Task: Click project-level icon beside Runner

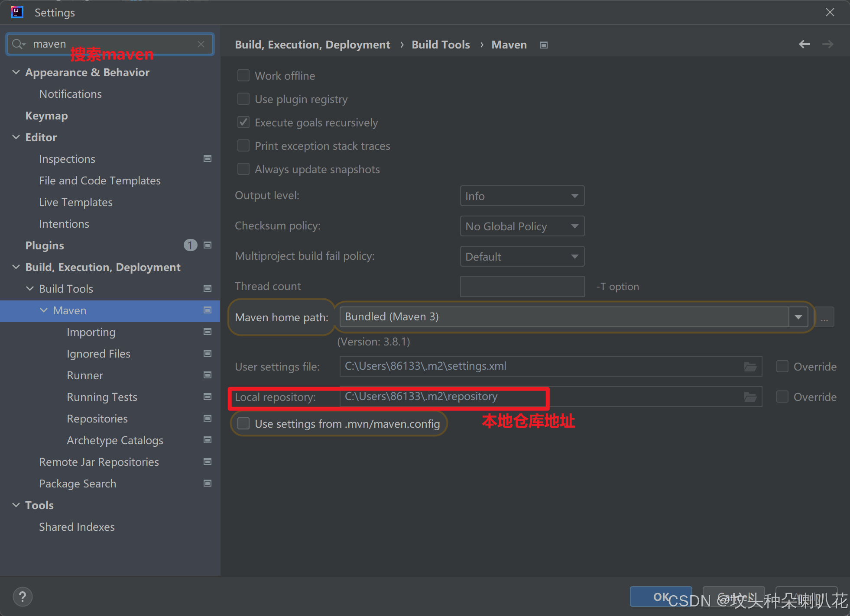Action: click(x=208, y=375)
